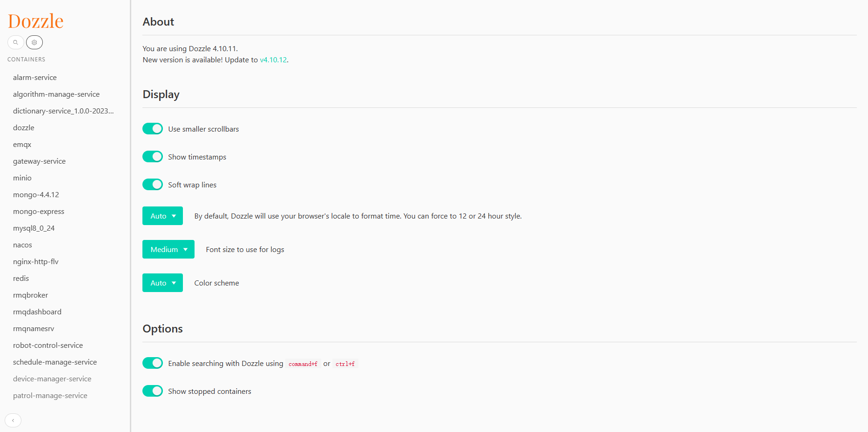This screenshot has height=432, width=868.
Task: Toggle Enable searching with Dozzle switch
Action: tap(153, 363)
